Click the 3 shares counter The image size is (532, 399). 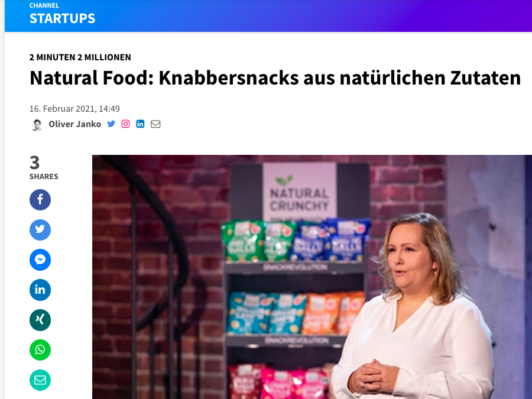coord(43,167)
